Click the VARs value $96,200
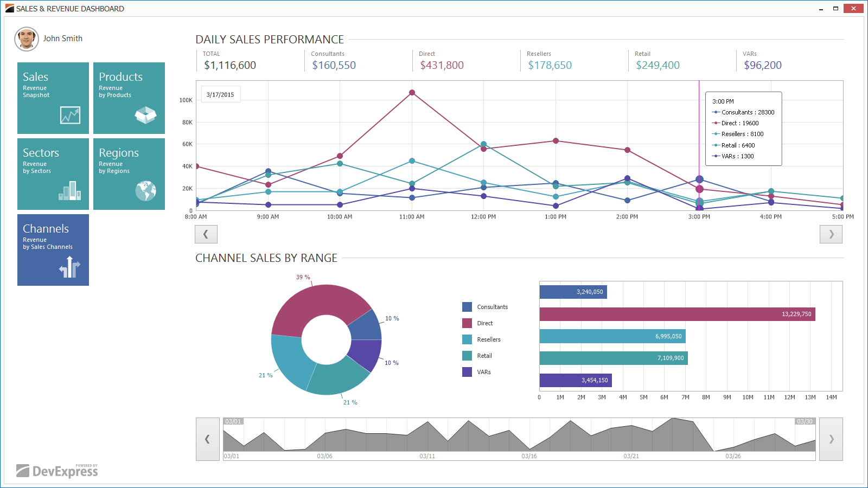The height and width of the screenshot is (488, 868). pos(763,65)
